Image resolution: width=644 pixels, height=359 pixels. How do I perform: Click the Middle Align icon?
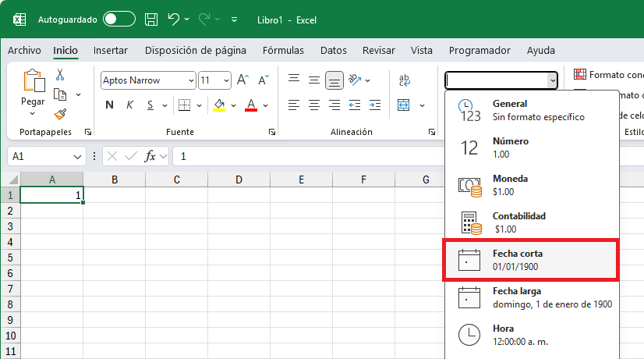[x=314, y=80]
